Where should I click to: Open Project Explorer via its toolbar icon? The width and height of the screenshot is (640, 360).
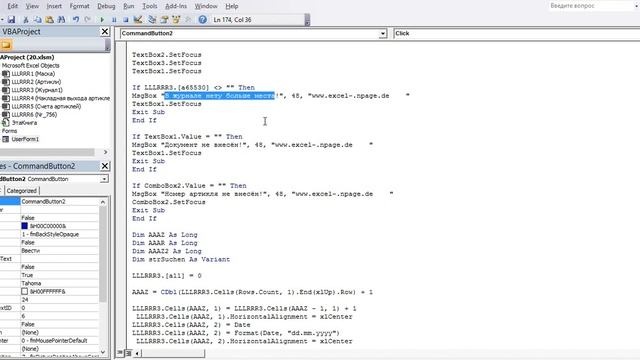pos(152,20)
